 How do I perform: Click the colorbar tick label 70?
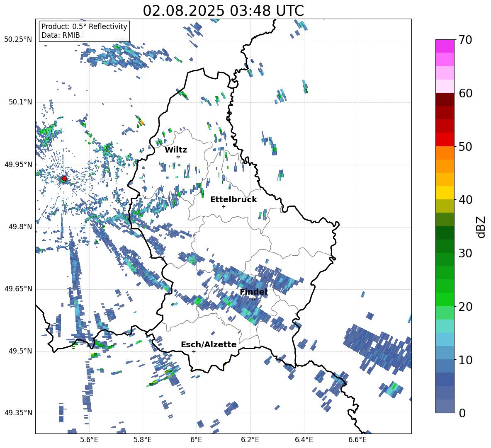coord(465,40)
